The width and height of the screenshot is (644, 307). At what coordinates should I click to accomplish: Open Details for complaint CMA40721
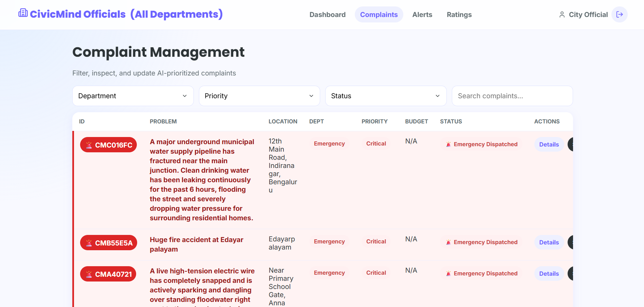pos(549,274)
